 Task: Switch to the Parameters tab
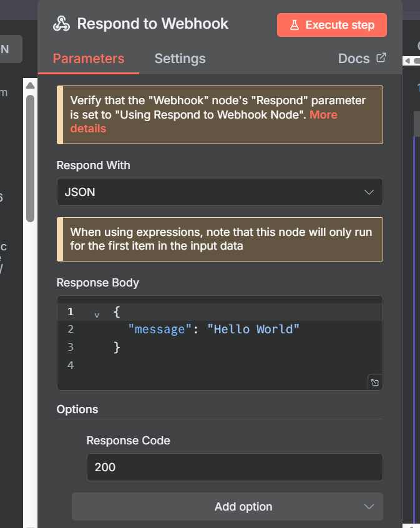point(89,59)
